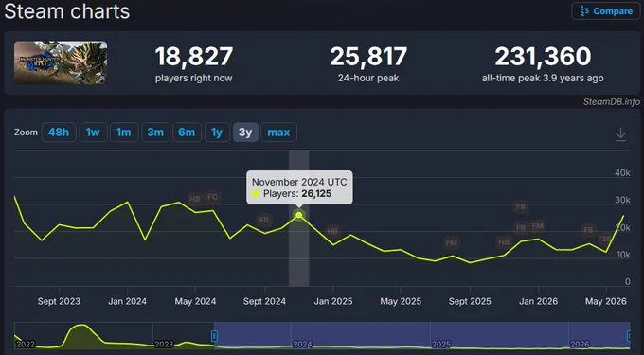The height and width of the screenshot is (355, 644).
Task: Click the HB marker beside the FC marker
Action: coord(195,199)
